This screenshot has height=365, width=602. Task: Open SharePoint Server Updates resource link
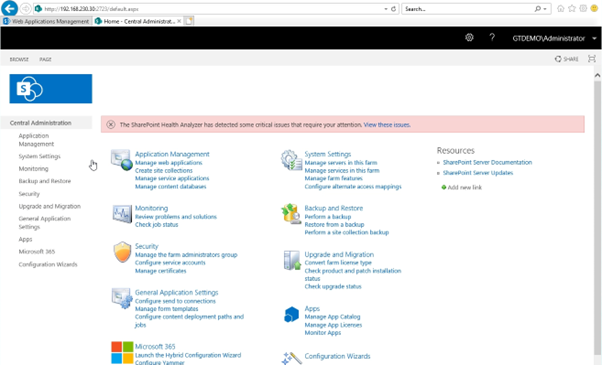[x=478, y=173]
